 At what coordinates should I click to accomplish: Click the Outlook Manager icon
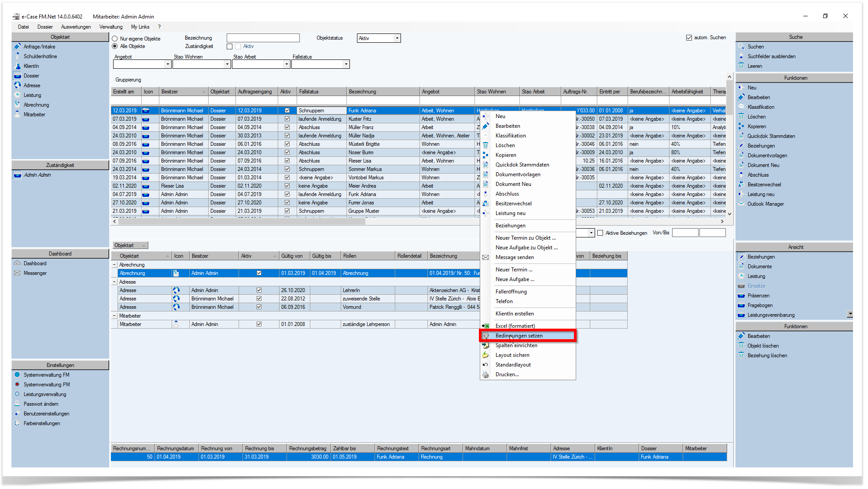[x=741, y=204]
